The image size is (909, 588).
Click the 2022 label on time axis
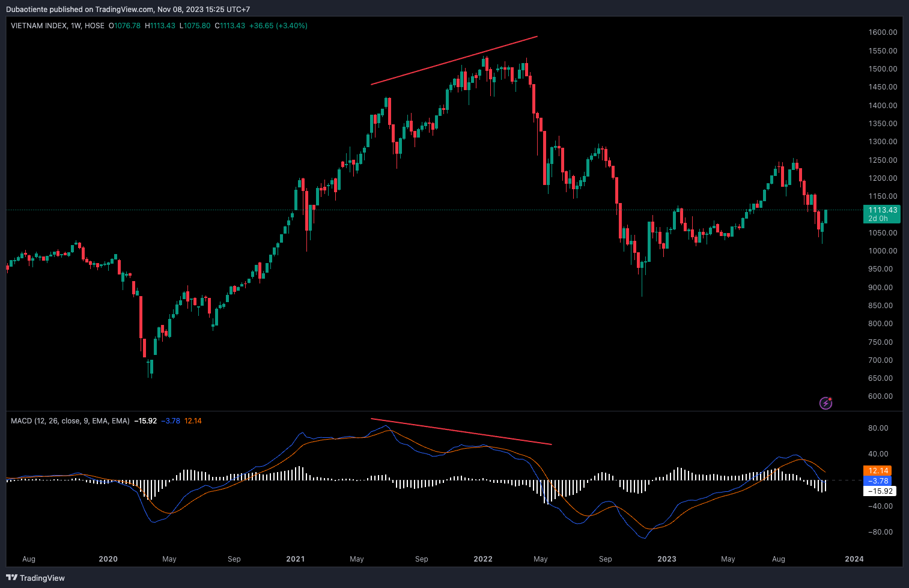[x=483, y=559]
